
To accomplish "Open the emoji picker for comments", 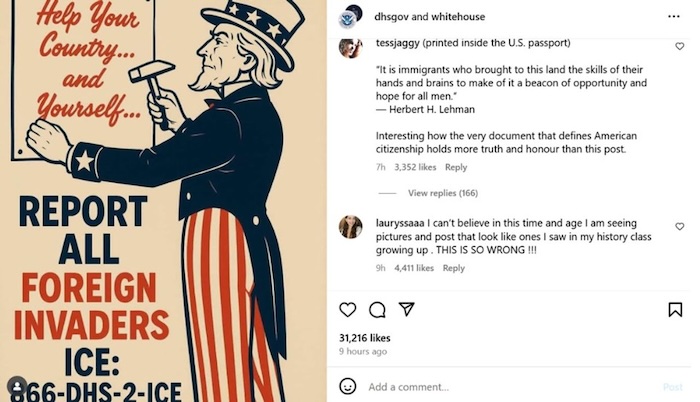I will 348,386.
